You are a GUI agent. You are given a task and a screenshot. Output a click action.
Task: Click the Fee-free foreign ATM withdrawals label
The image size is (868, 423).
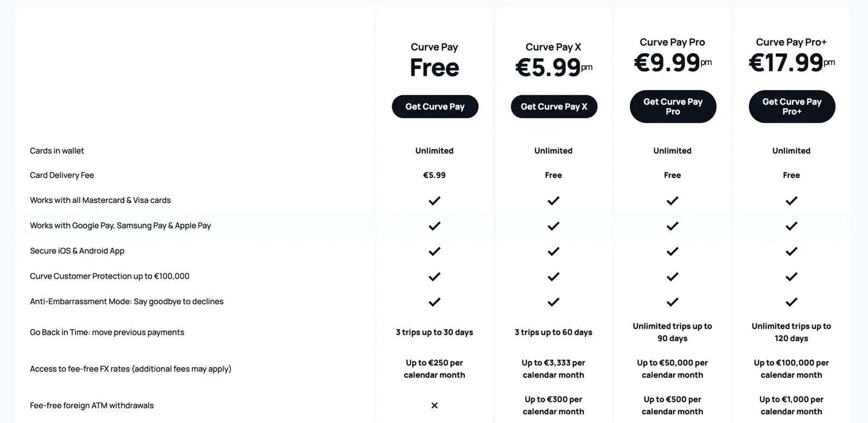point(92,406)
